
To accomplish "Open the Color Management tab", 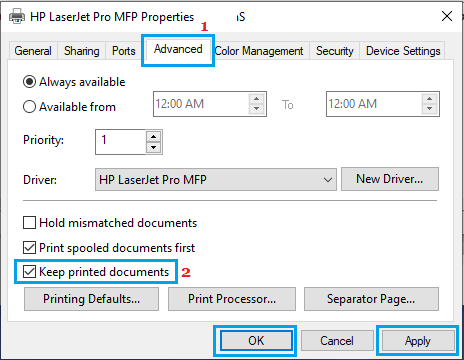I will pyautogui.click(x=259, y=51).
